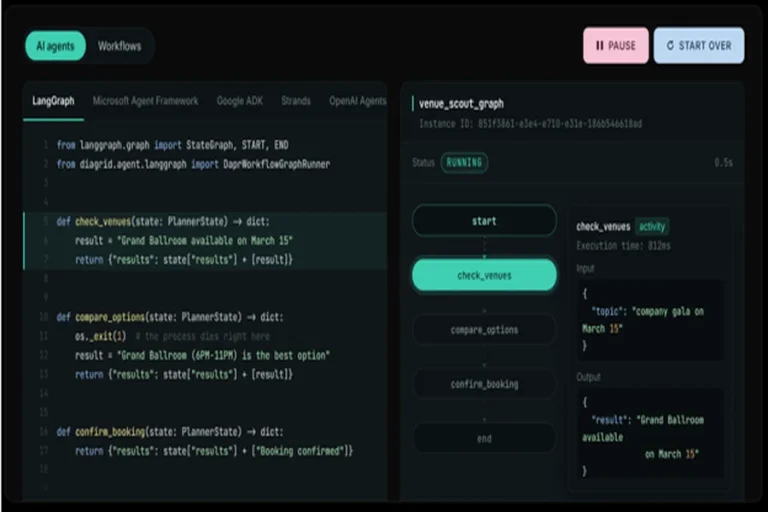
Task: Select the compare_options graph node
Action: 484,330
